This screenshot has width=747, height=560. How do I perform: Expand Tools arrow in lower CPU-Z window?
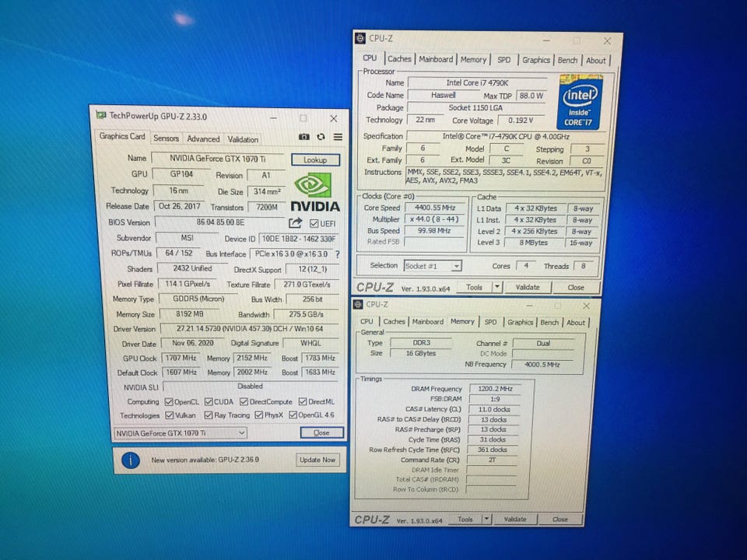[486, 519]
